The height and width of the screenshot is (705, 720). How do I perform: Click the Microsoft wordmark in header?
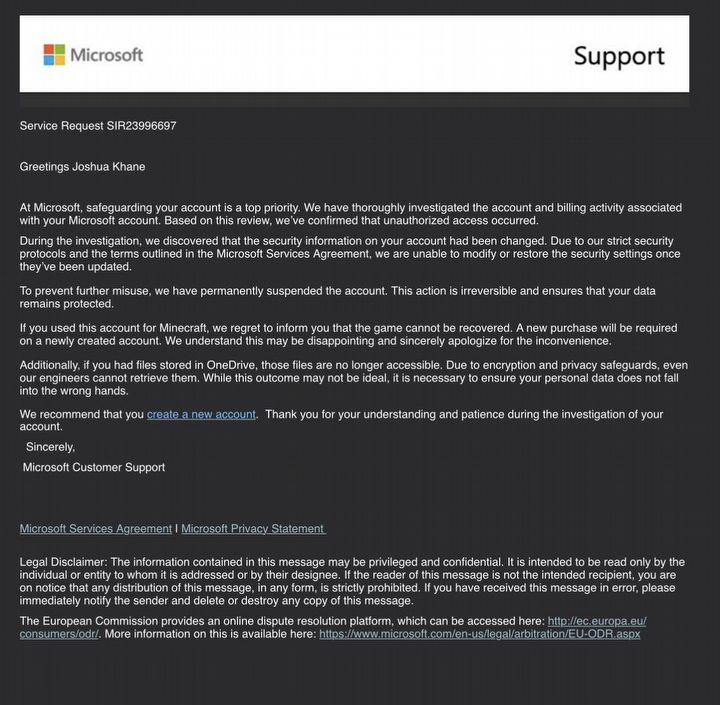[107, 55]
